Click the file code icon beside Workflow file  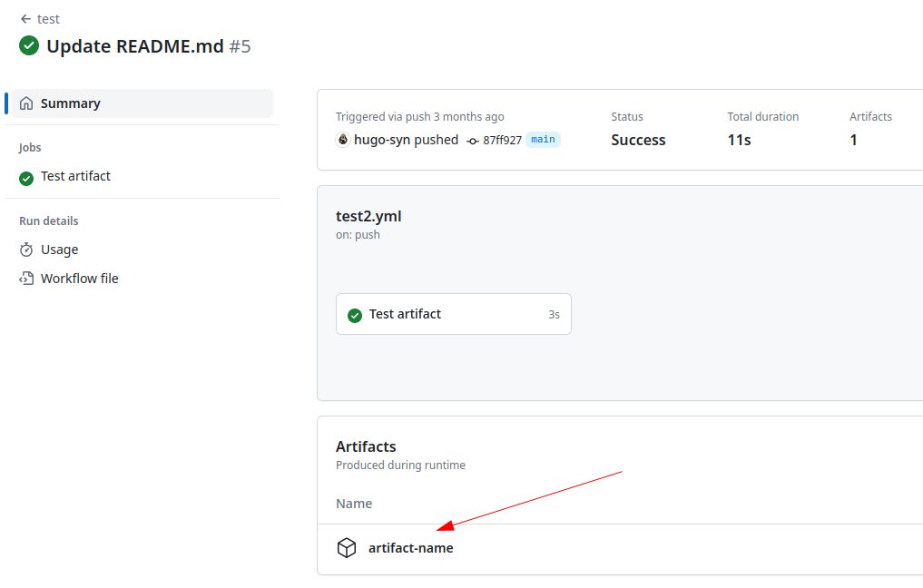(x=26, y=279)
